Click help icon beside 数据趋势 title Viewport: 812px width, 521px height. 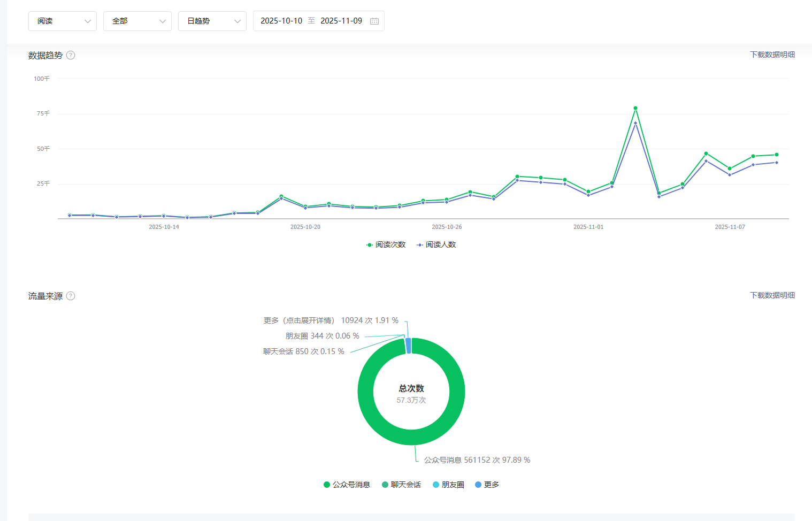pyautogui.click(x=71, y=55)
